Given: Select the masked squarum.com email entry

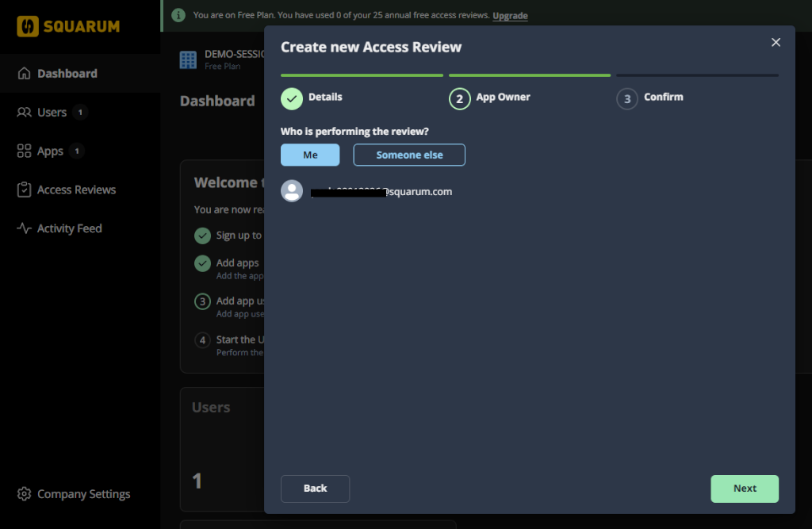Looking at the screenshot, I should tap(381, 191).
